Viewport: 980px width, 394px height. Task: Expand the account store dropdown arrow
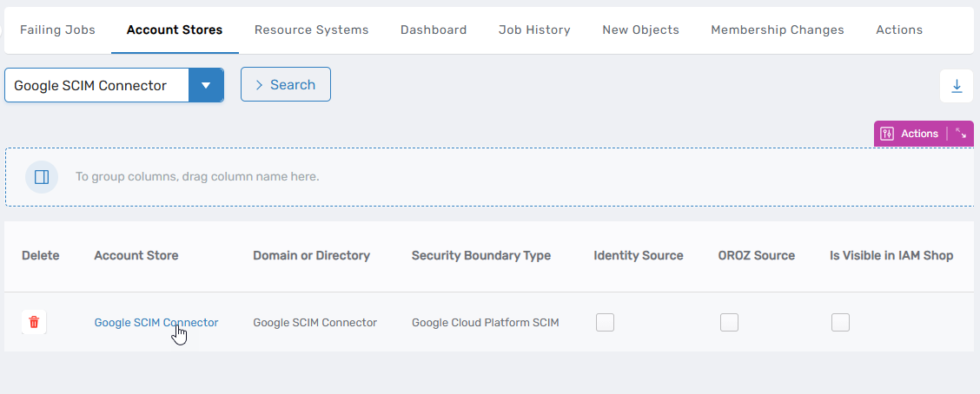[206, 86]
